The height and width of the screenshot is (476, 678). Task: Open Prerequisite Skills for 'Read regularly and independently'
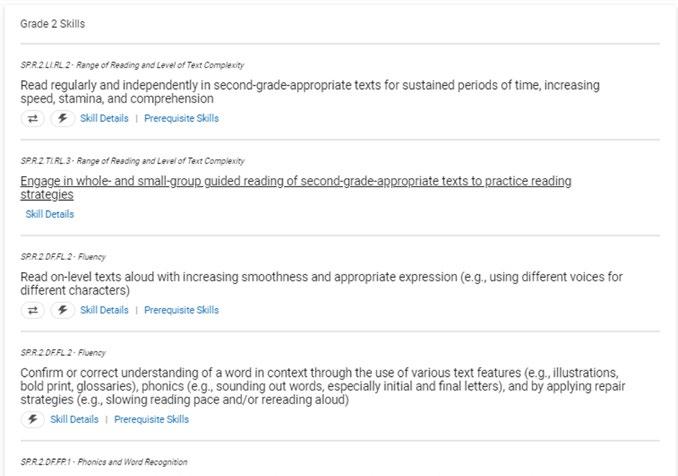(181, 118)
